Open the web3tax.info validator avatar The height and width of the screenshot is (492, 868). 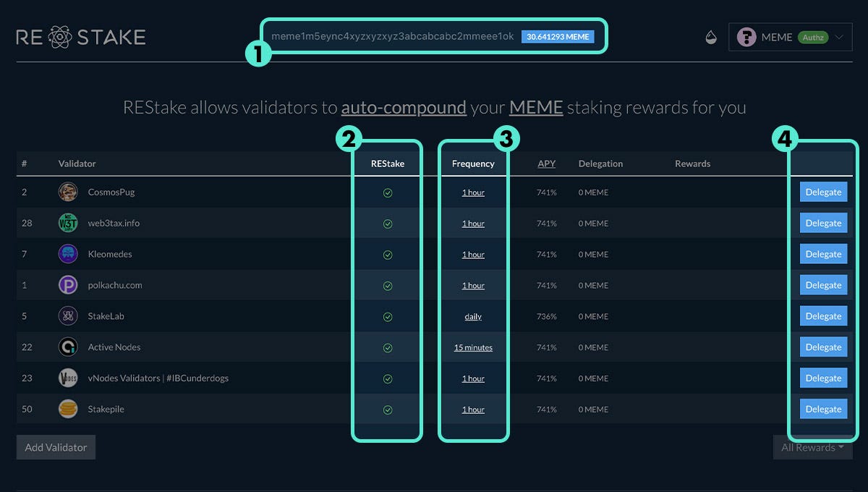[68, 223]
